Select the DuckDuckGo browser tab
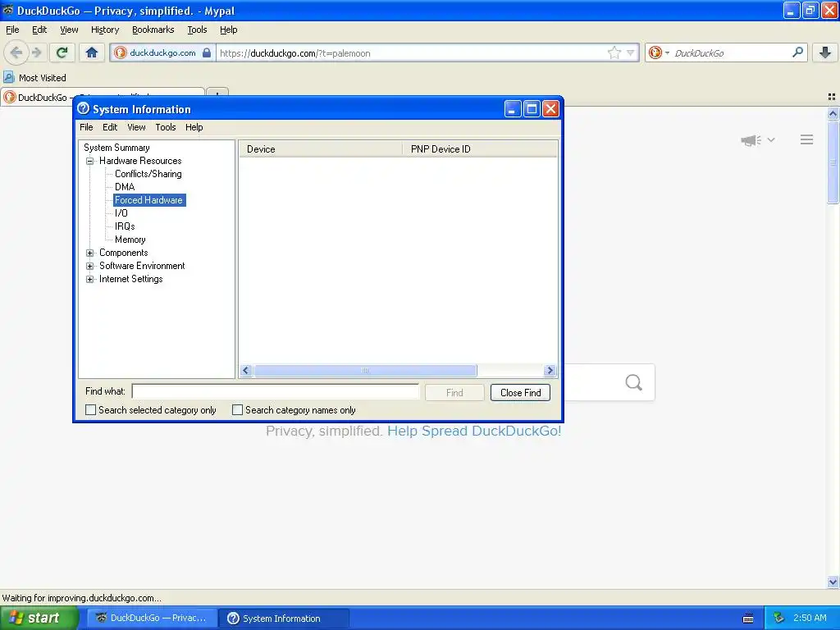Viewport: 840px width, 630px height. [x=38, y=98]
